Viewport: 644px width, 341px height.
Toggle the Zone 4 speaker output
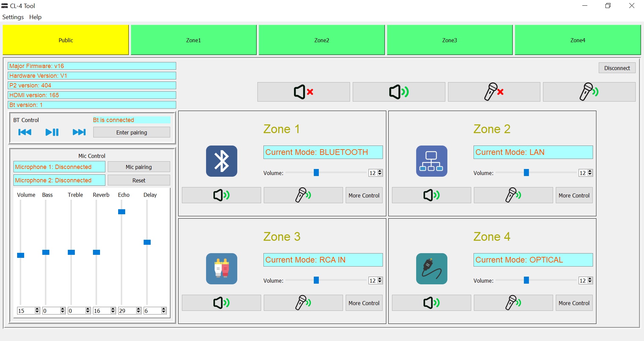click(x=432, y=303)
